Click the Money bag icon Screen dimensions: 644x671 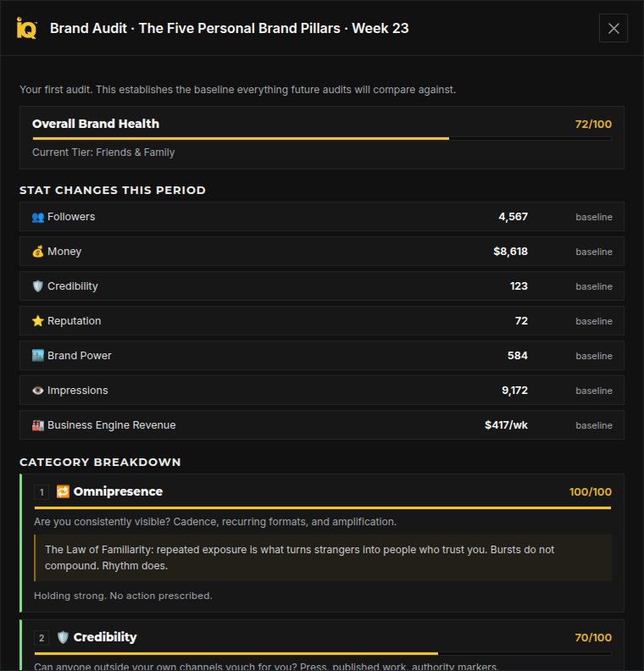tap(38, 252)
